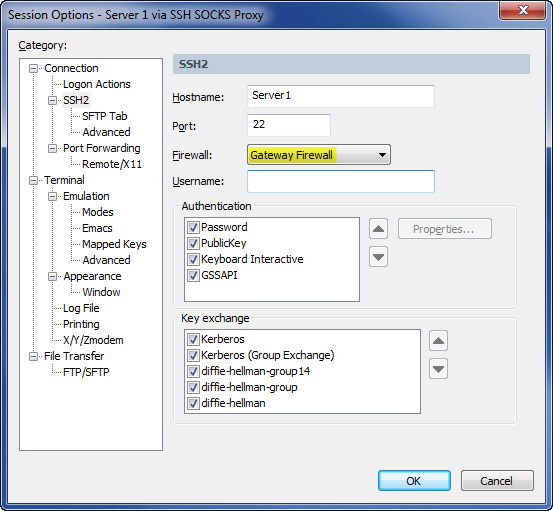Toggle the Keyboard Interactive checkbox
The height and width of the screenshot is (511, 553).
193,260
